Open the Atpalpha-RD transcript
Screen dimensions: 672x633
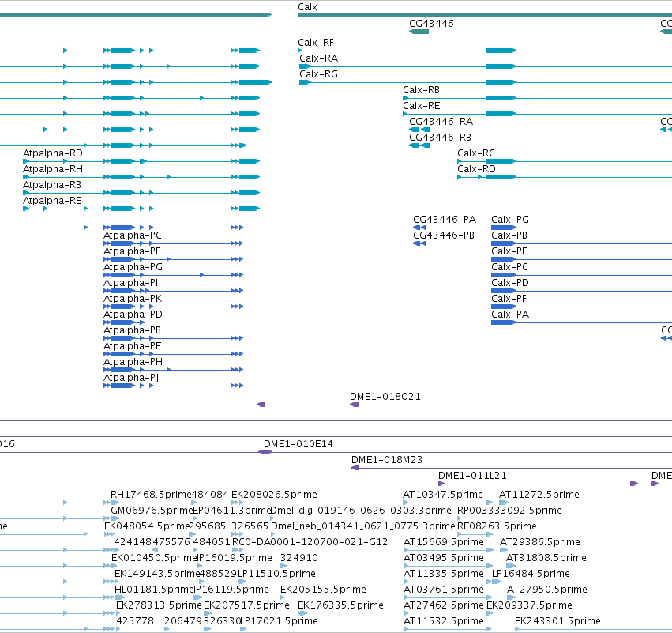(x=53, y=153)
